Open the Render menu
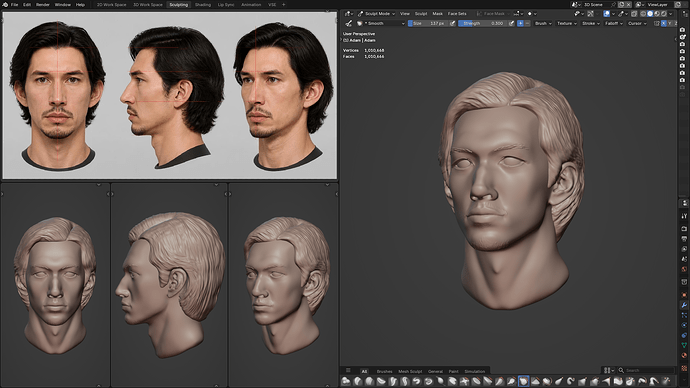This screenshot has width=690, height=388. pos(43,4)
